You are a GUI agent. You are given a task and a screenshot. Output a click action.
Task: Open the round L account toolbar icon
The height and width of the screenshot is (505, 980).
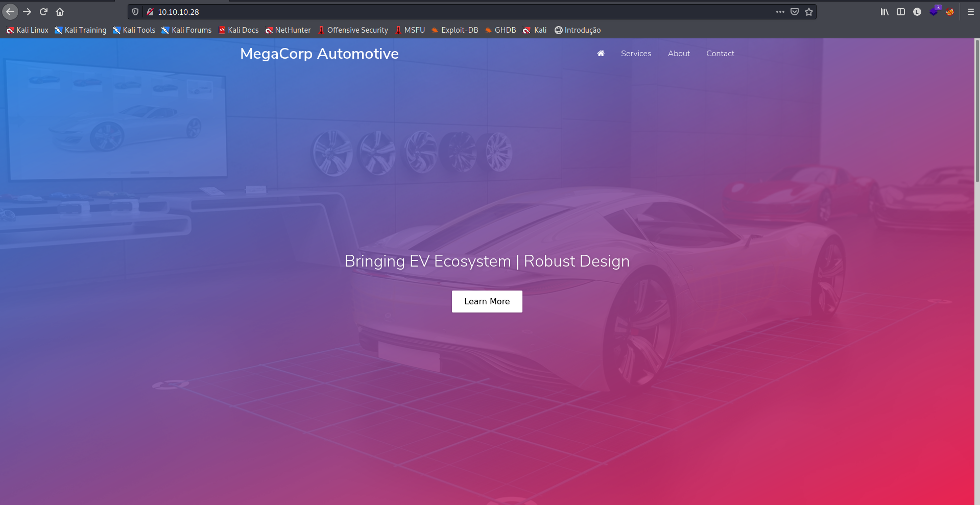917,12
